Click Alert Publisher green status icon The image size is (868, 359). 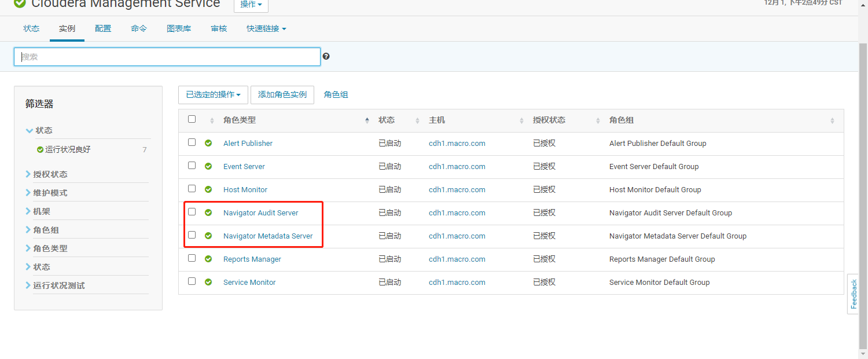click(x=208, y=143)
